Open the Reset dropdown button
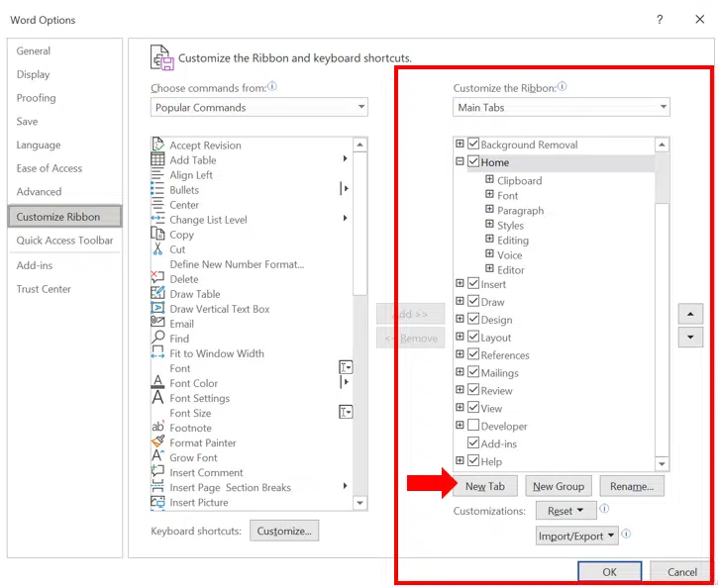Viewport: 718px width, 588px height. pyautogui.click(x=565, y=511)
